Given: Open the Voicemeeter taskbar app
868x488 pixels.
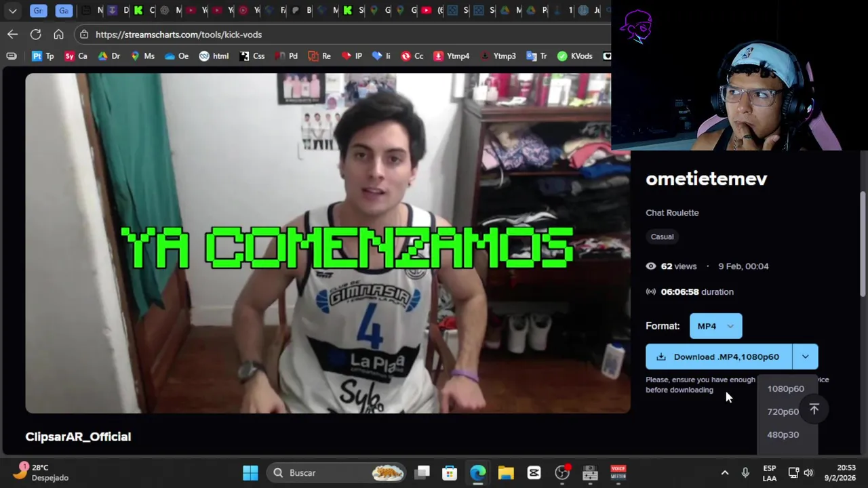Looking at the screenshot, I should tap(618, 472).
